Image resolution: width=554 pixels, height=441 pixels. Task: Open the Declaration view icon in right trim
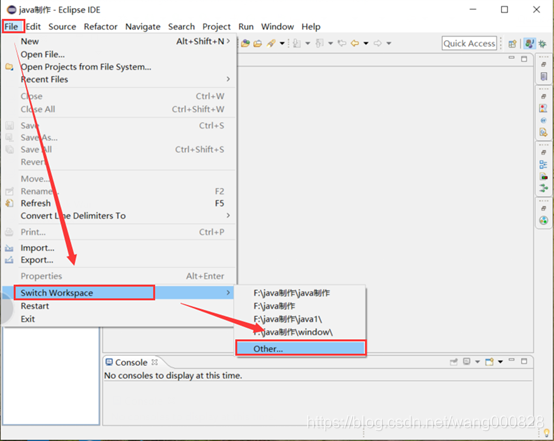pos(543,133)
